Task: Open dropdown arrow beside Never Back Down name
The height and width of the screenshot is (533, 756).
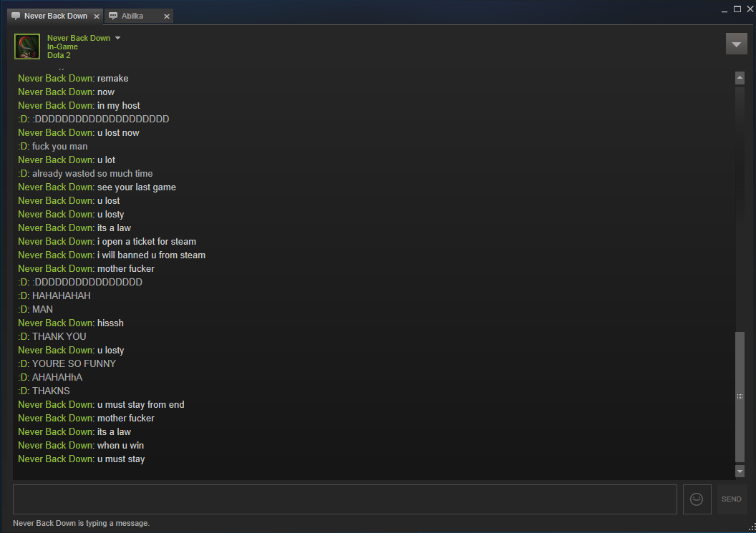Action: (117, 38)
